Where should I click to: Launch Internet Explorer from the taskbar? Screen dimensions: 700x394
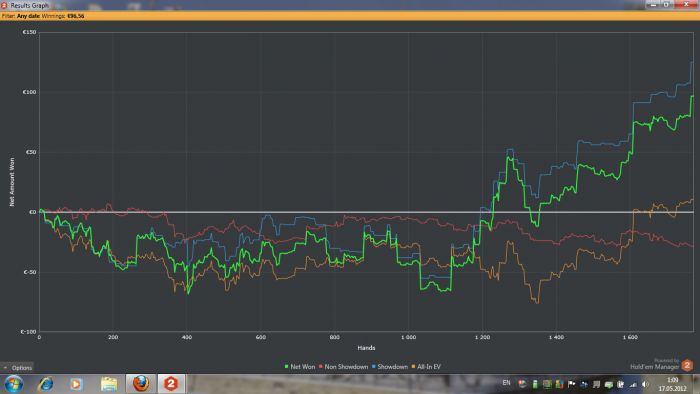[x=46, y=384]
